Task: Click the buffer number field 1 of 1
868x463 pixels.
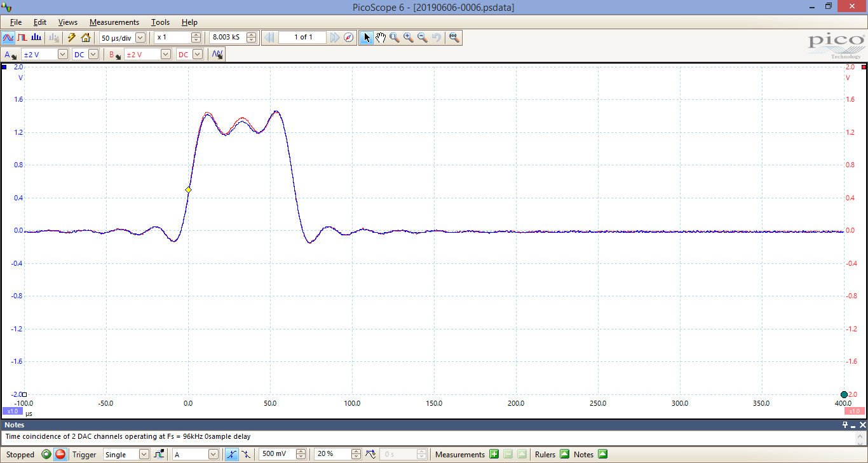Action: click(302, 38)
